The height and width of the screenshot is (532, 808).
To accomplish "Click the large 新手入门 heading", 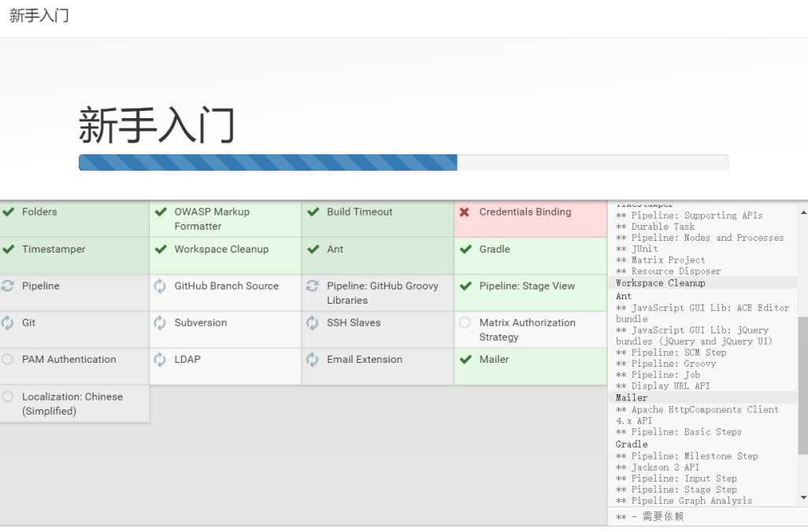I will point(157,124).
